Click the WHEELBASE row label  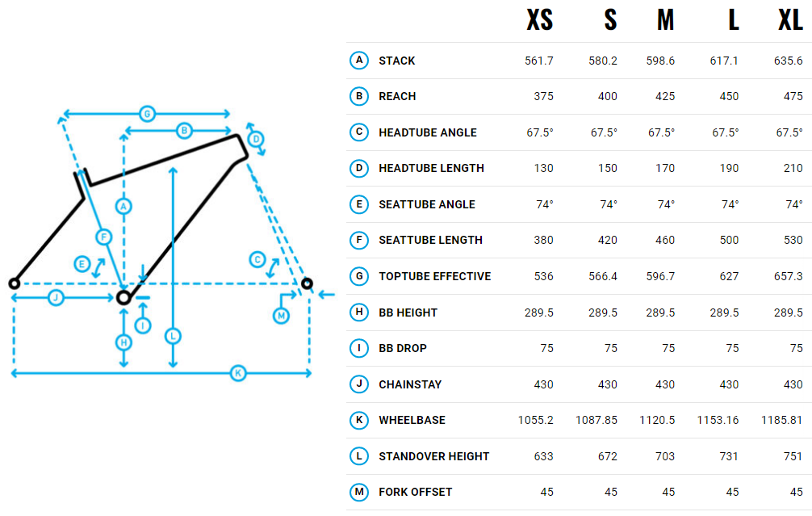coord(412,420)
